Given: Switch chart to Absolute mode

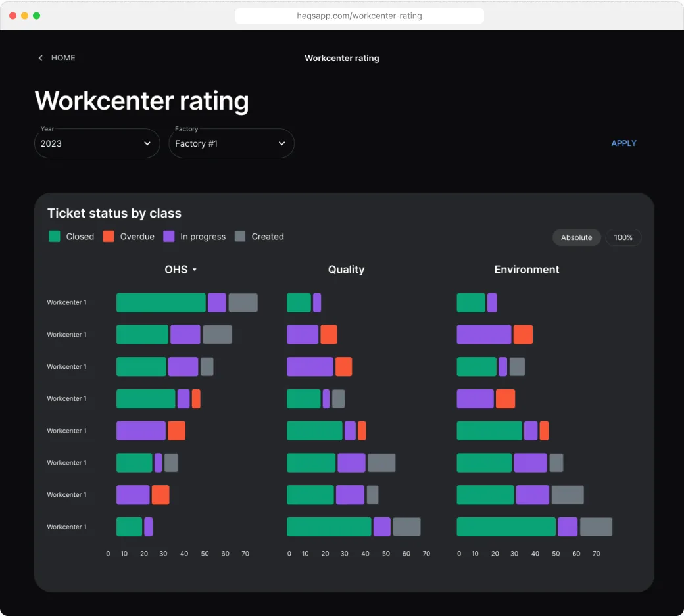Looking at the screenshot, I should pos(576,237).
